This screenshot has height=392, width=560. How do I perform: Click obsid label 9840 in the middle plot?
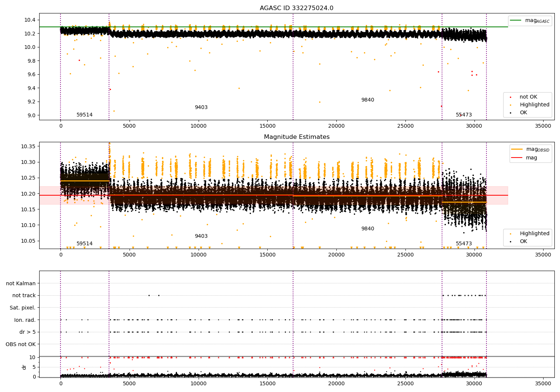point(367,229)
